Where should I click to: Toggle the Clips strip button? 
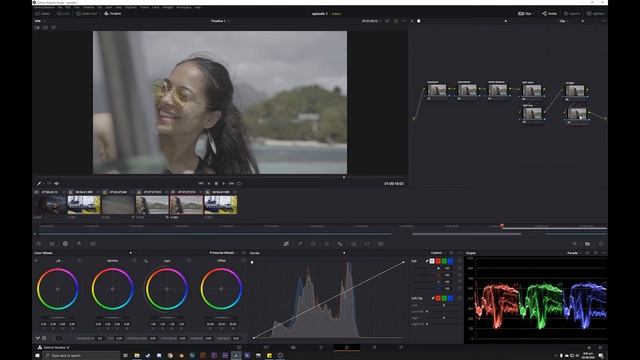coord(525,13)
